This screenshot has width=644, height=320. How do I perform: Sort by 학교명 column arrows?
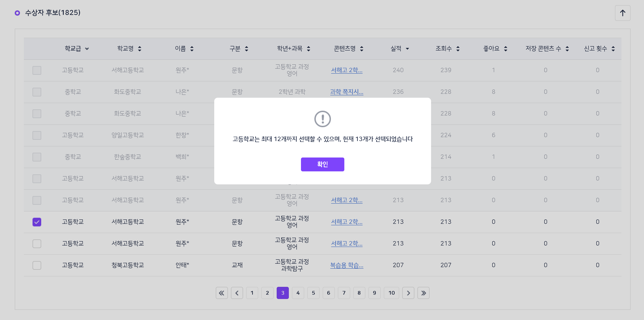coord(139,49)
